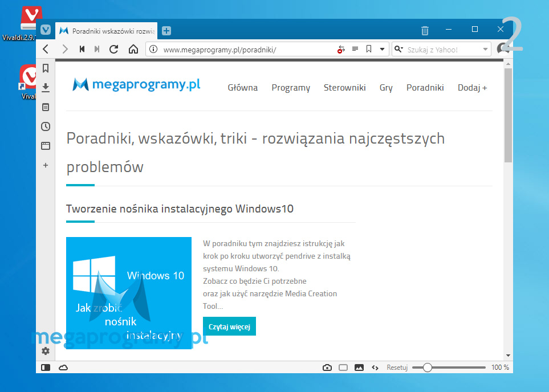
Task: Open the Programy menu item
Action: click(x=291, y=88)
